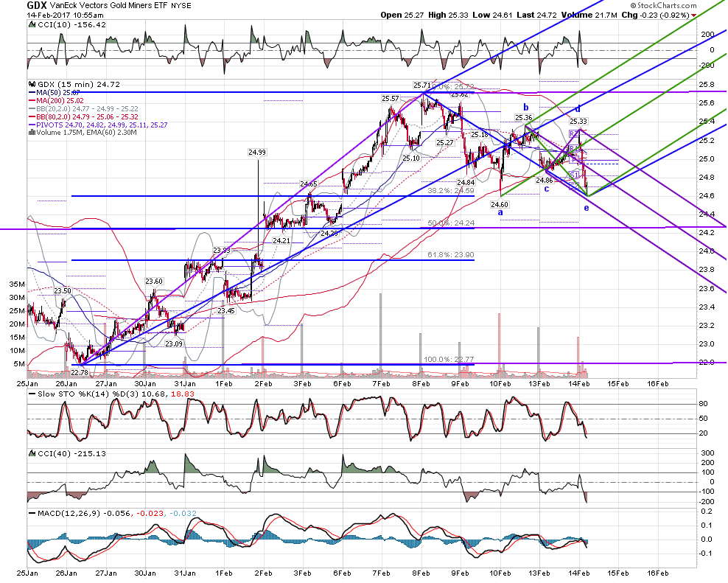
Task: Click the 24.99 spike price label
Action: point(257,152)
